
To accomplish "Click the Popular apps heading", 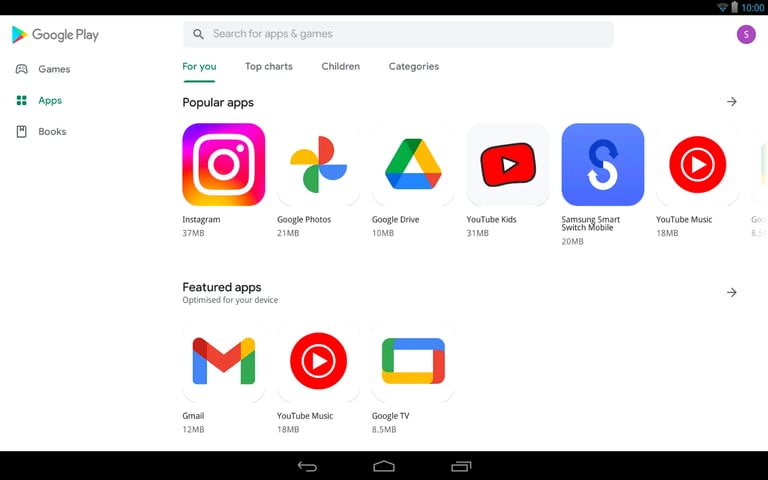I will [x=218, y=102].
